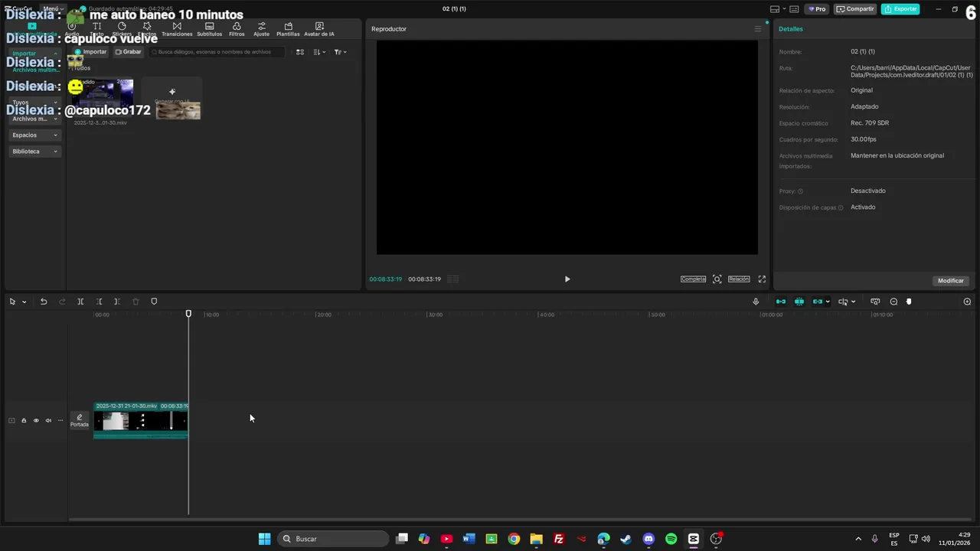Zoom in the timeline

tap(967, 302)
